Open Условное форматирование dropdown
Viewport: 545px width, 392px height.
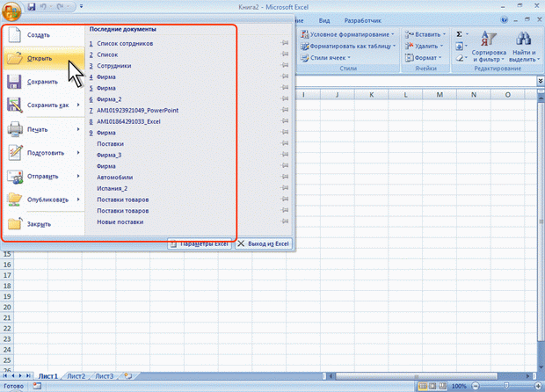coord(347,34)
